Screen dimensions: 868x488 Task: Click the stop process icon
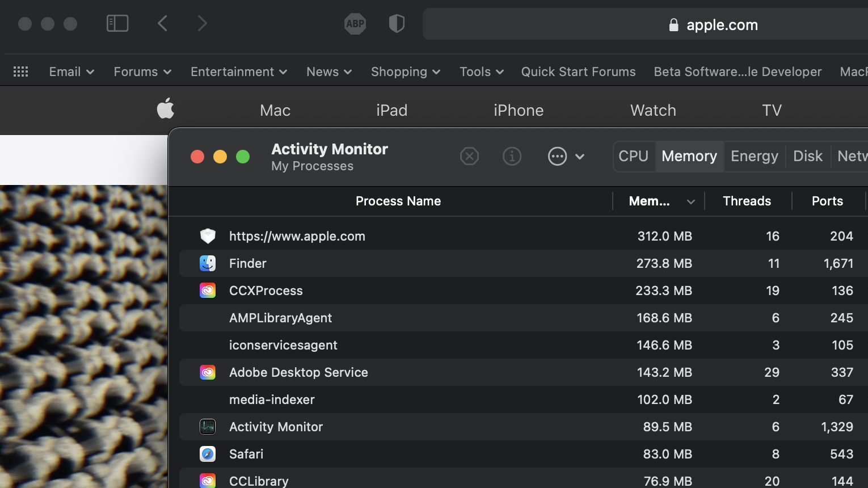coord(469,156)
